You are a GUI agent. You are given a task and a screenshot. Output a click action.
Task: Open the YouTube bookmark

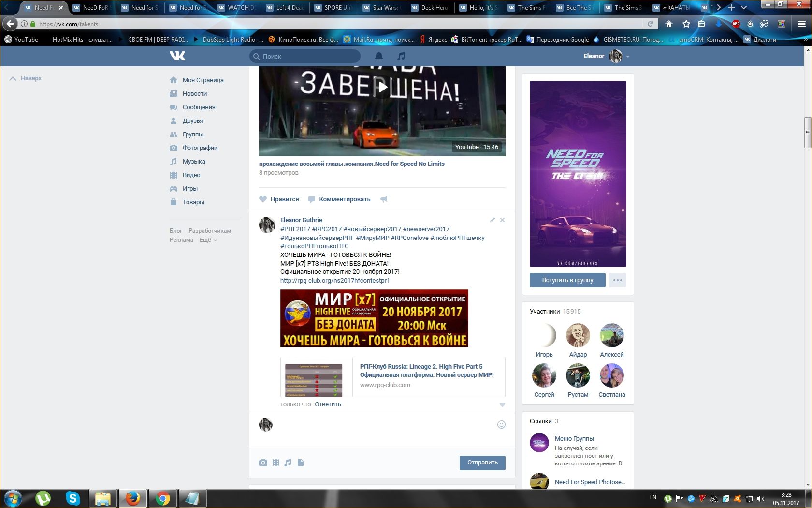coord(21,40)
